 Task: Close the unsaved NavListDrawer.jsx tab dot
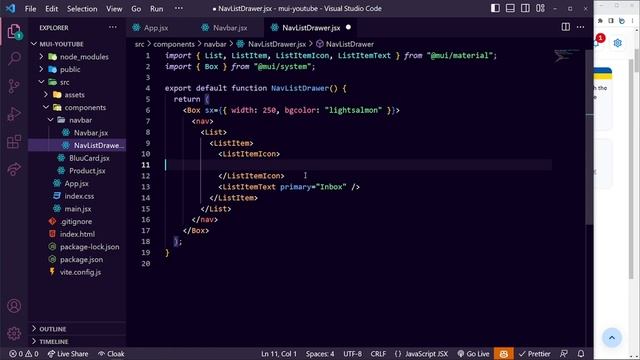coord(348,27)
